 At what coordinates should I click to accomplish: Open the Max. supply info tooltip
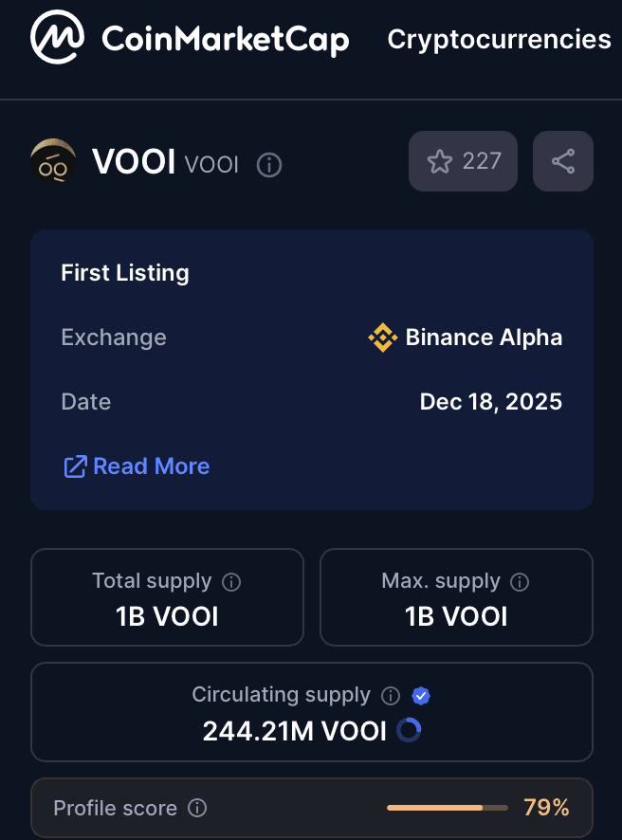[x=520, y=582]
